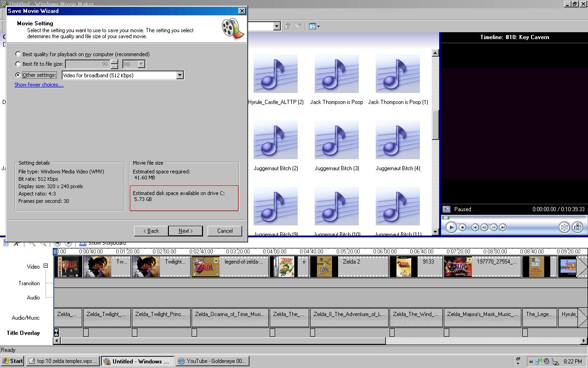
Task: Click the timeline ruler at 0:04:00.00
Action: (274, 252)
